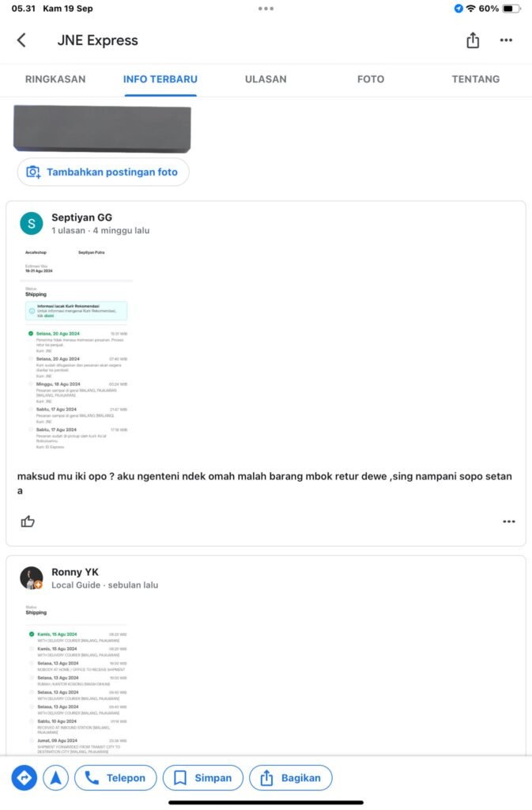This screenshot has height=810, width=532.
Task: Tap the blue directions diamond icon
Action: point(25,778)
